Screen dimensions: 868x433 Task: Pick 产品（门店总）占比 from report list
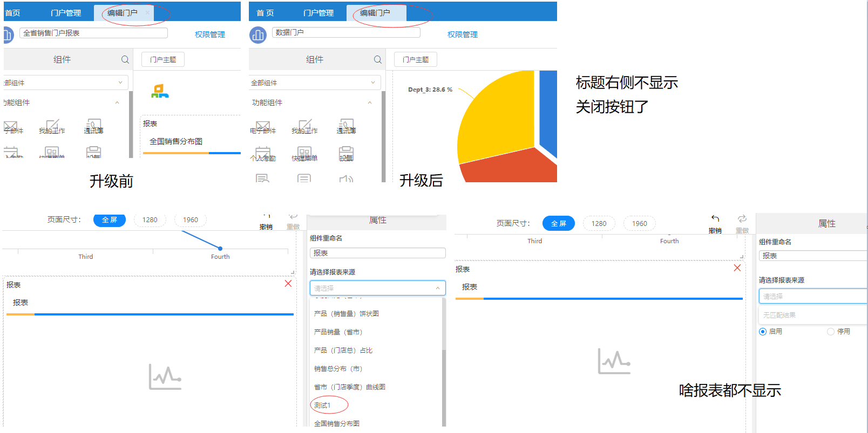[343, 350]
